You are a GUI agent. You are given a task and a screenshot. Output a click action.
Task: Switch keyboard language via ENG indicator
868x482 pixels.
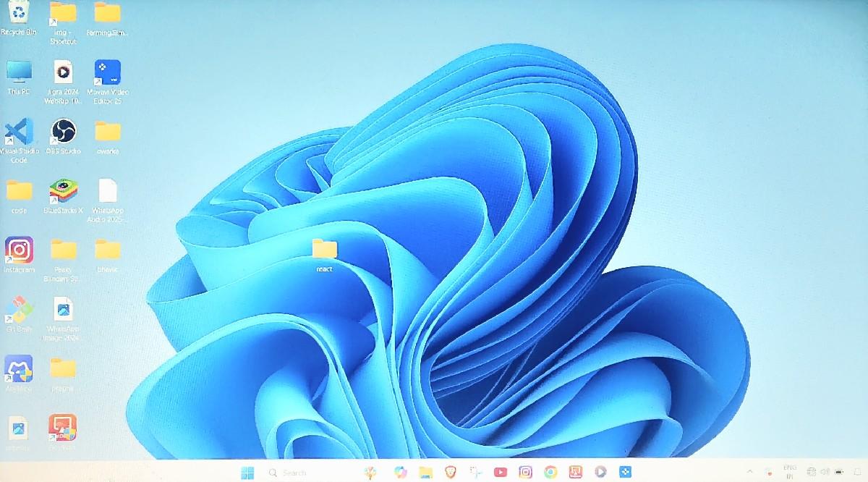click(790, 472)
